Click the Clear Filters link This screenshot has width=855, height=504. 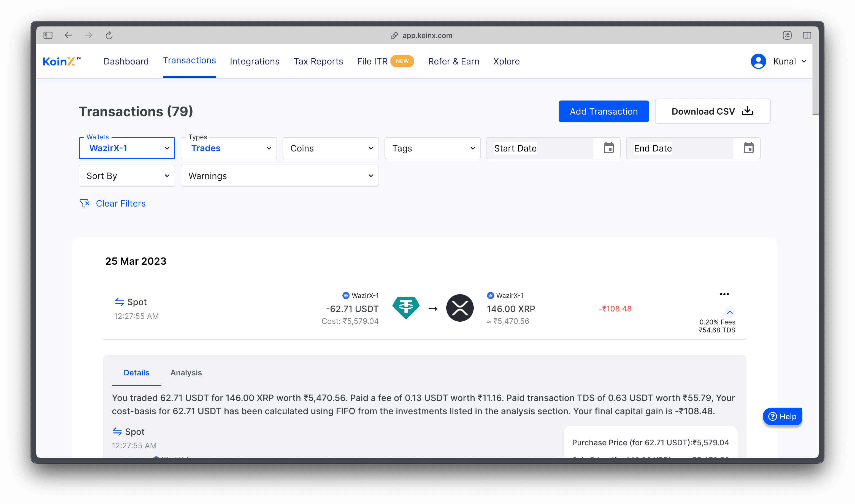(x=121, y=204)
